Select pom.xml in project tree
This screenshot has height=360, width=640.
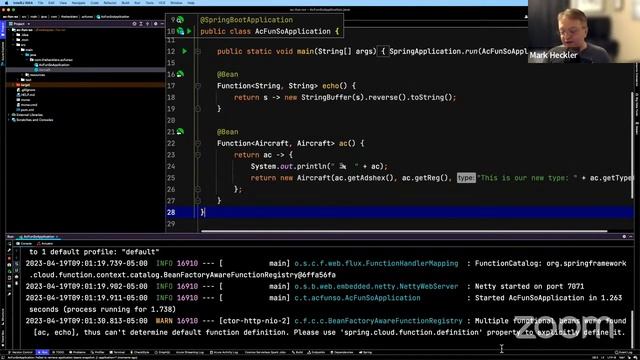coord(25,109)
